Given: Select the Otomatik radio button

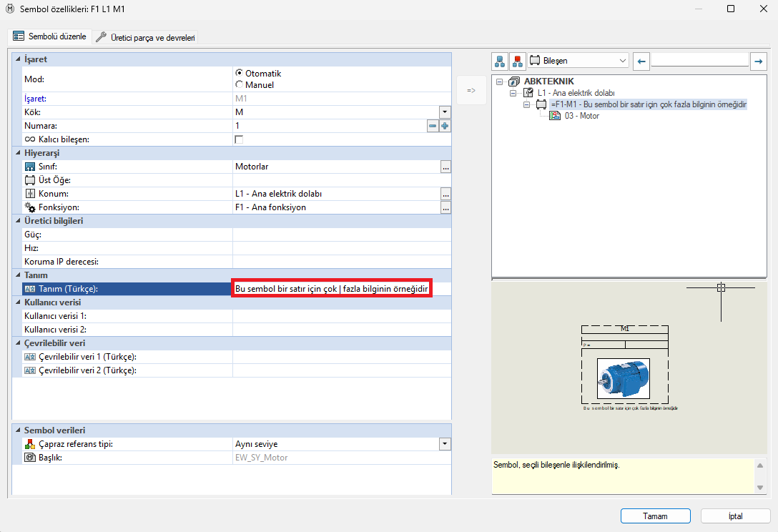Looking at the screenshot, I should point(239,73).
